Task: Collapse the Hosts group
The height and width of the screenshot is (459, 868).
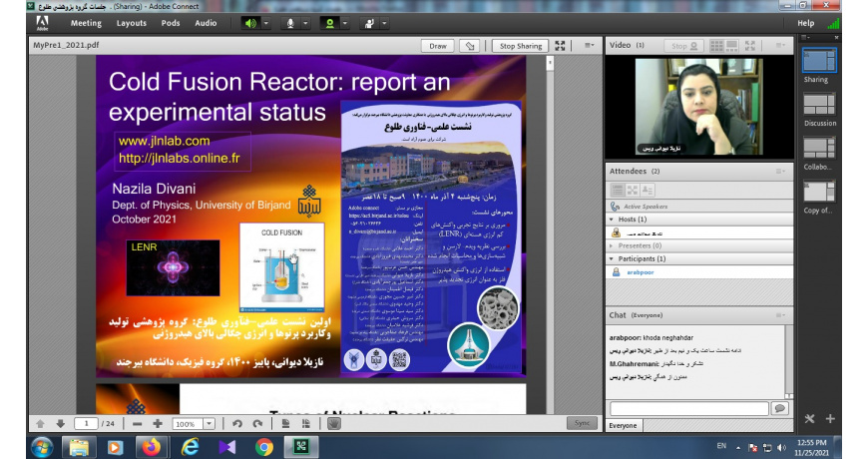Action: (x=612, y=220)
